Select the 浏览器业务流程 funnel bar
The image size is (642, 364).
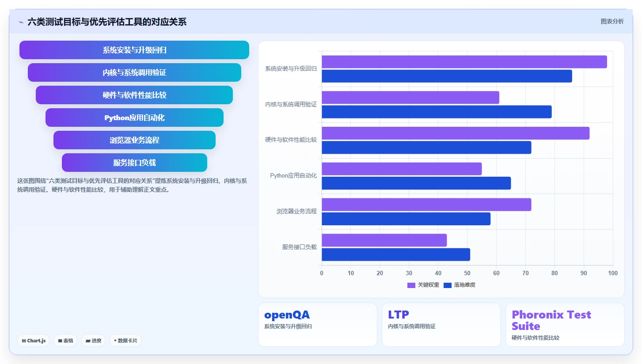(x=134, y=140)
